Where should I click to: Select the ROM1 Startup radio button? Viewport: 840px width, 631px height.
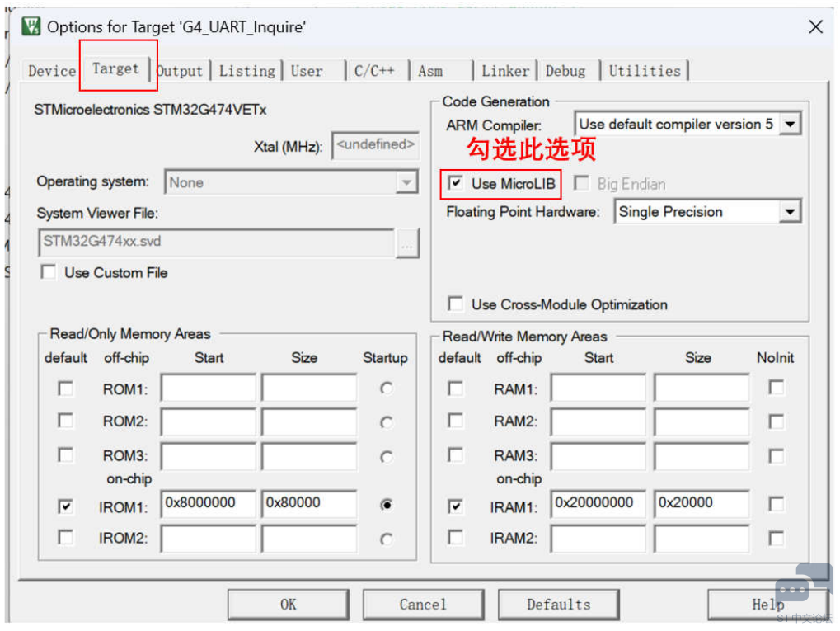click(x=387, y=388)
